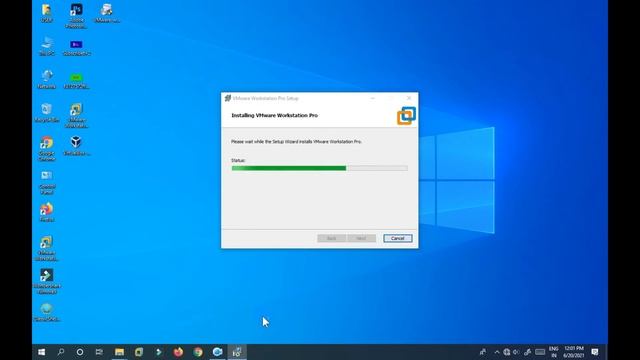The width and height of the screenshot is (640, 360).
Task: Select the black desktop shortcut below VMware
Action: 47,282
